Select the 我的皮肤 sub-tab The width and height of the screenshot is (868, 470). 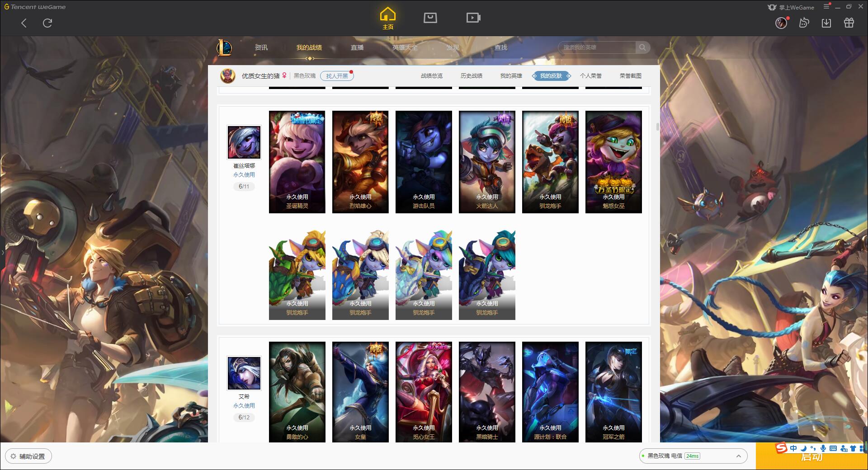click(551, 76)
